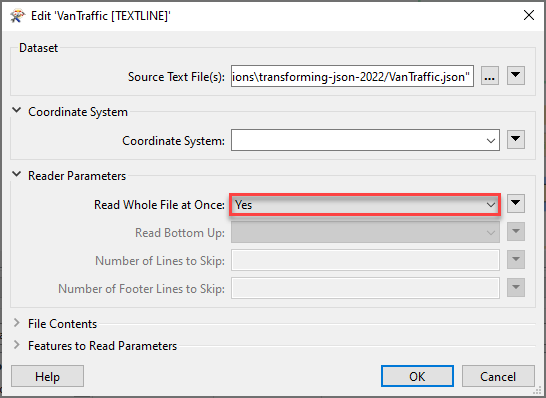The image size is (546, 398).
Task: Click Number of Footer Lines arrow menu
Action: (516, 288)
